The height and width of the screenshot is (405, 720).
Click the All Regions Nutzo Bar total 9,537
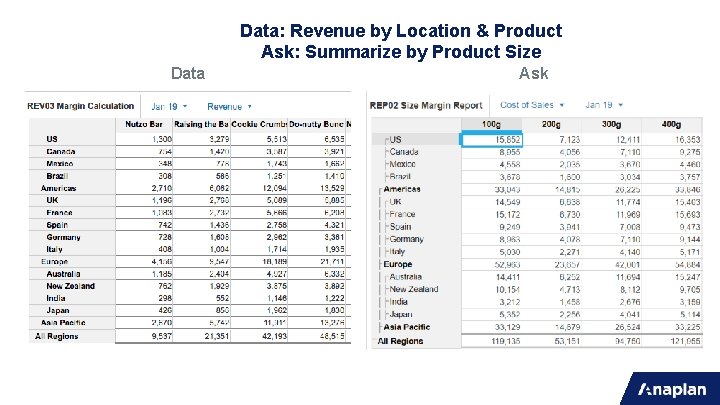click(x=144, y=336)
